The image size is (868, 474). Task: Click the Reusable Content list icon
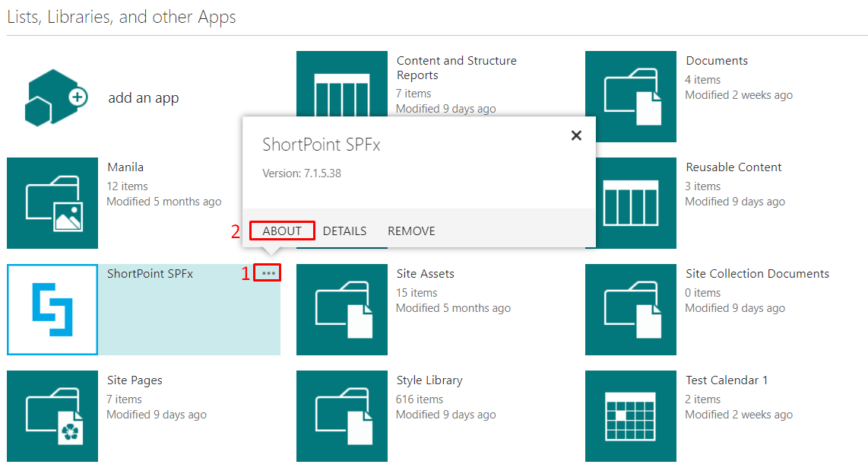[636, 203]
